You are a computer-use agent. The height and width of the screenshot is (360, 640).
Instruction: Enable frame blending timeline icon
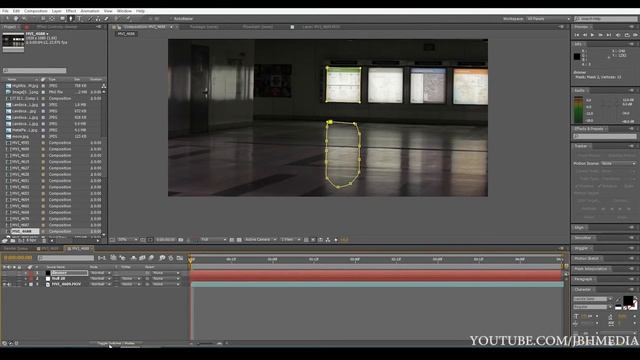tap(142, 258)
